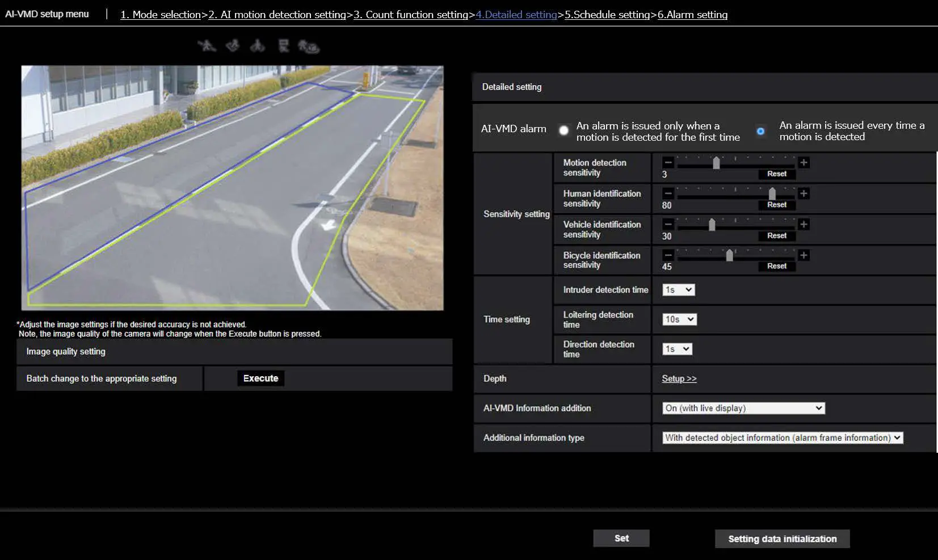Expand Loitering detection time dropdown
The image size is (938, 560).
click(x=679, y=319)
